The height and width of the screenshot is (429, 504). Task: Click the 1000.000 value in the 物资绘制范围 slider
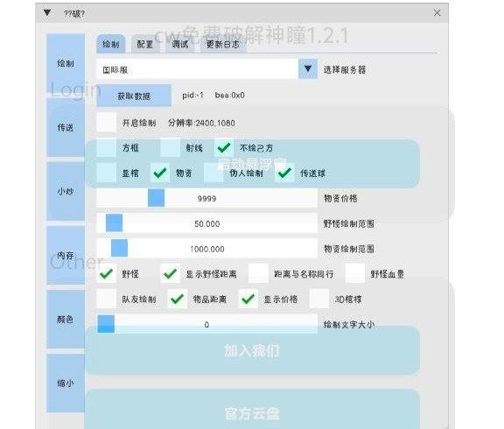pyautogui.click(x=207, y=249)
